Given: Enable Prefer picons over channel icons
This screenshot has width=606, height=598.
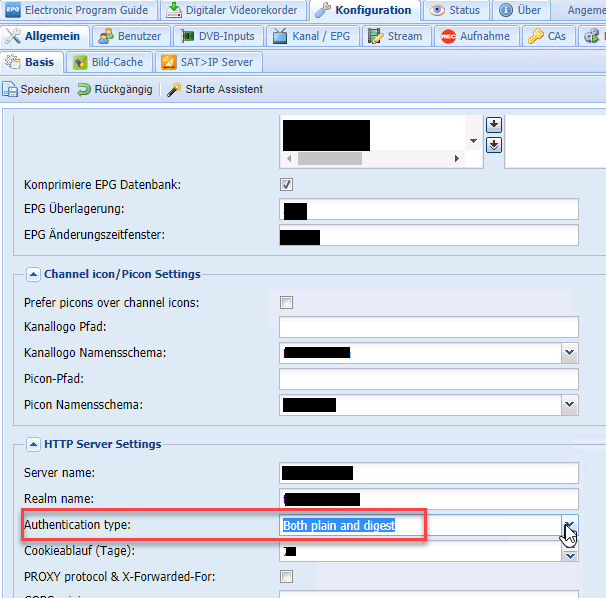Looking at the screenshot, I should coord(287,302).
